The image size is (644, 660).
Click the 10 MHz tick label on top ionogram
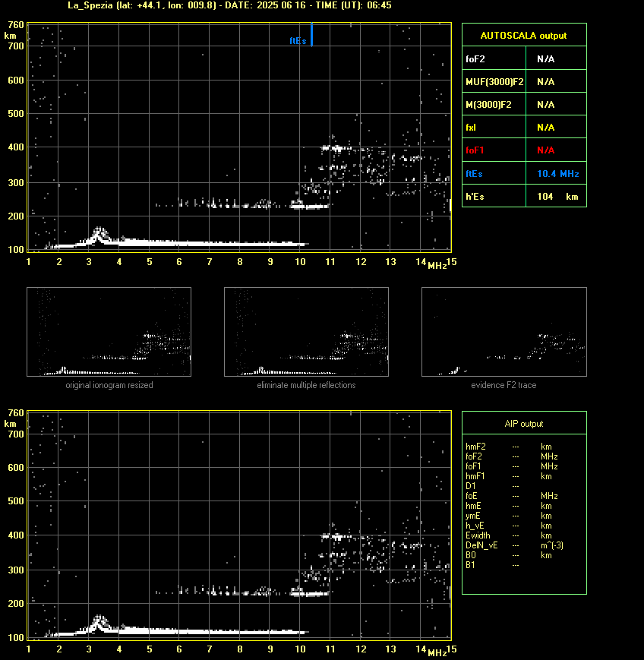tap(300, 262)
